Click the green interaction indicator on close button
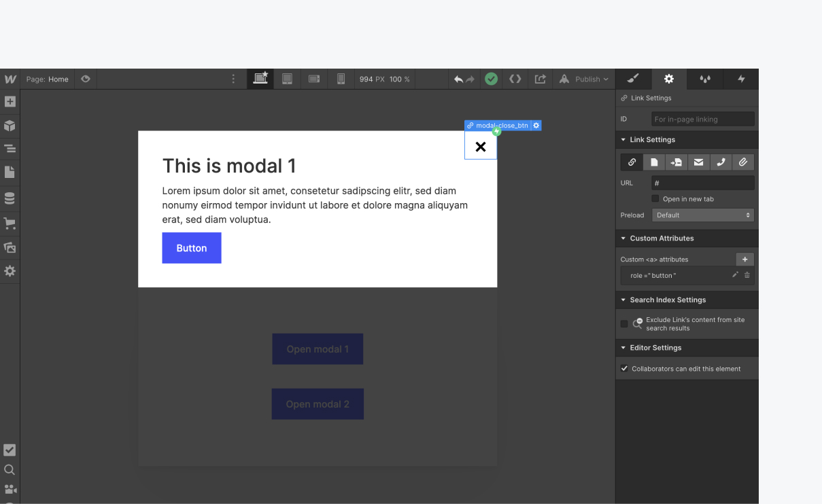Screen dimensions: 822x504 (x=496, y=132)
